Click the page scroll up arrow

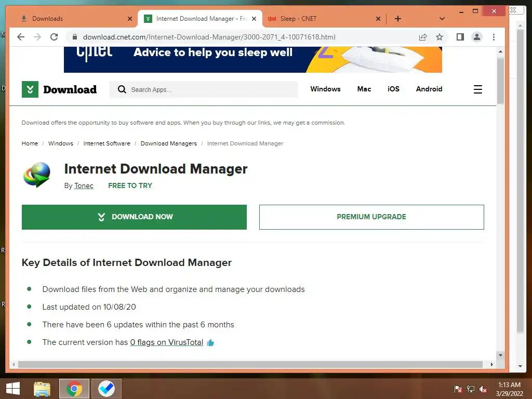[500, 51]
